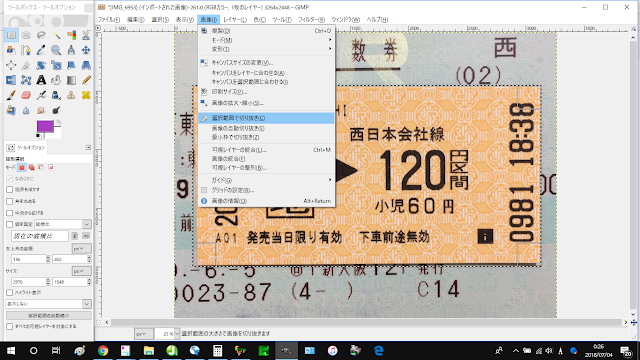Enable the expand from center checkbox
This screenshot has width=640, height=360.
coord(9,213)
